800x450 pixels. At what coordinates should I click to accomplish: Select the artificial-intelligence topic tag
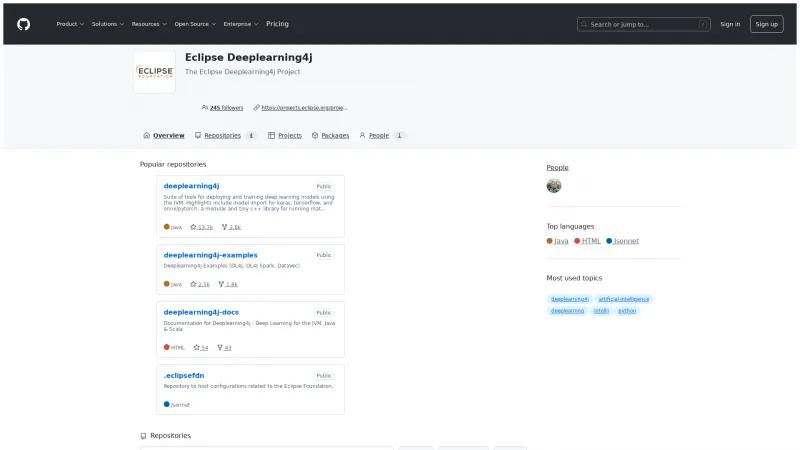point(623,299)
